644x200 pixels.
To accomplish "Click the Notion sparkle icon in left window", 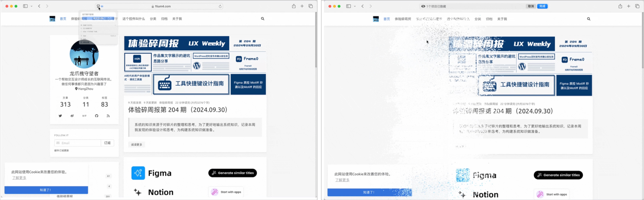I will click(x=138, y=192).
